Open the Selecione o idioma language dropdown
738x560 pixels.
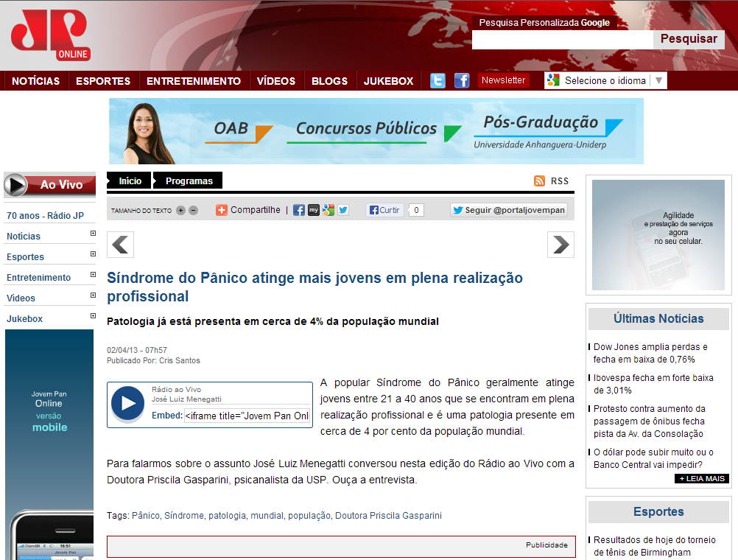click(x=605, y=81)
